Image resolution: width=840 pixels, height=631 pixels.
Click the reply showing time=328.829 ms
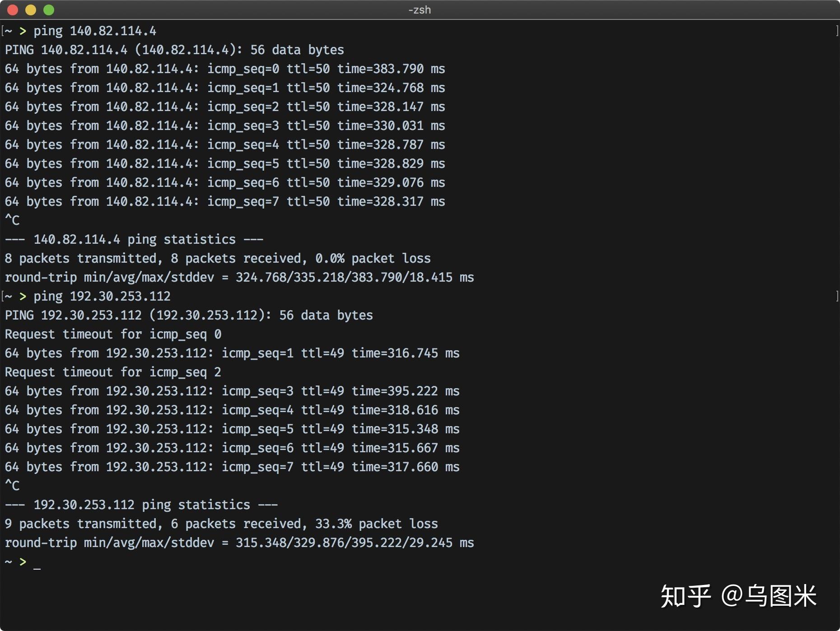tap(225, 163)
